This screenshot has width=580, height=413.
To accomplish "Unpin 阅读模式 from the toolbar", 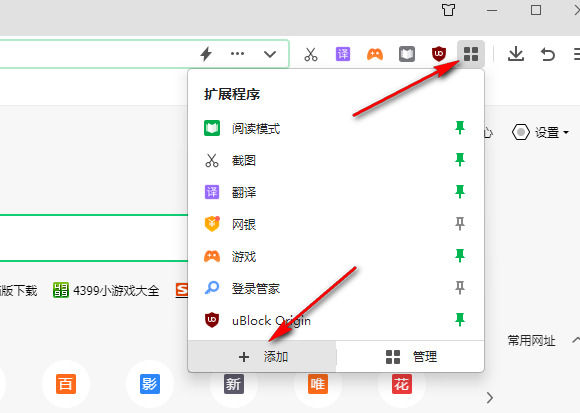I will (x=460, y=128).
